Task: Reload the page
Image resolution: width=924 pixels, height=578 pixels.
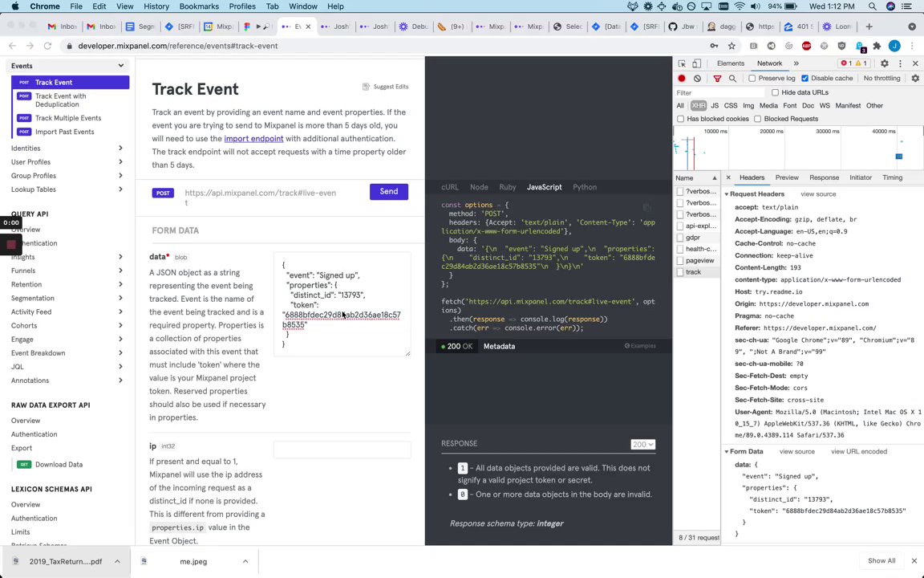Action: pos(48,46)
